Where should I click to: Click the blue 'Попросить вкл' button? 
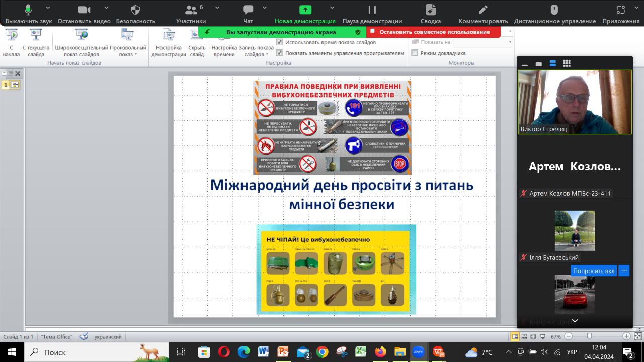(x=593, y=270)
